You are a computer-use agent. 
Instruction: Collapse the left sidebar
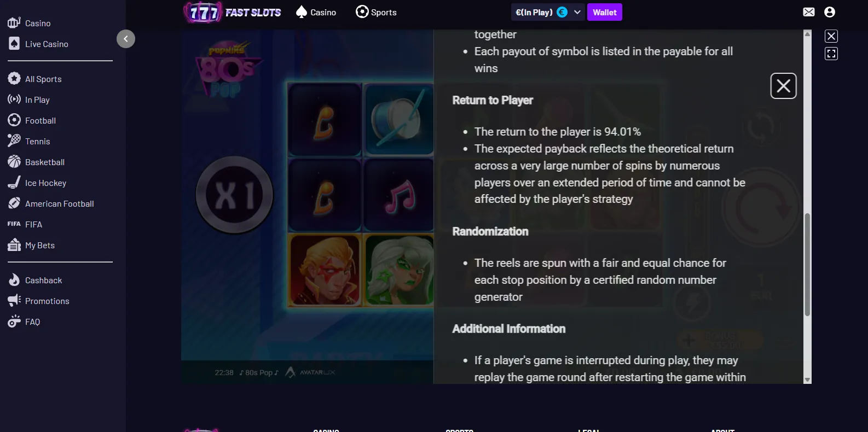[126, 39]
